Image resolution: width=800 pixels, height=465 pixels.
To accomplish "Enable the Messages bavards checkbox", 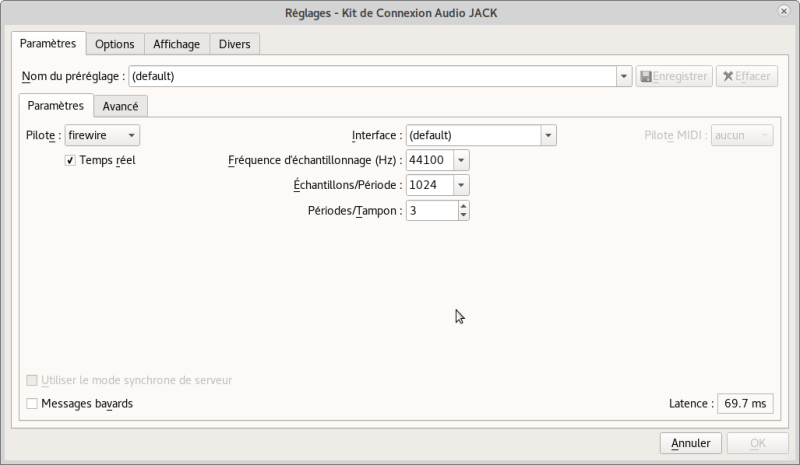I will pos(33,404).
